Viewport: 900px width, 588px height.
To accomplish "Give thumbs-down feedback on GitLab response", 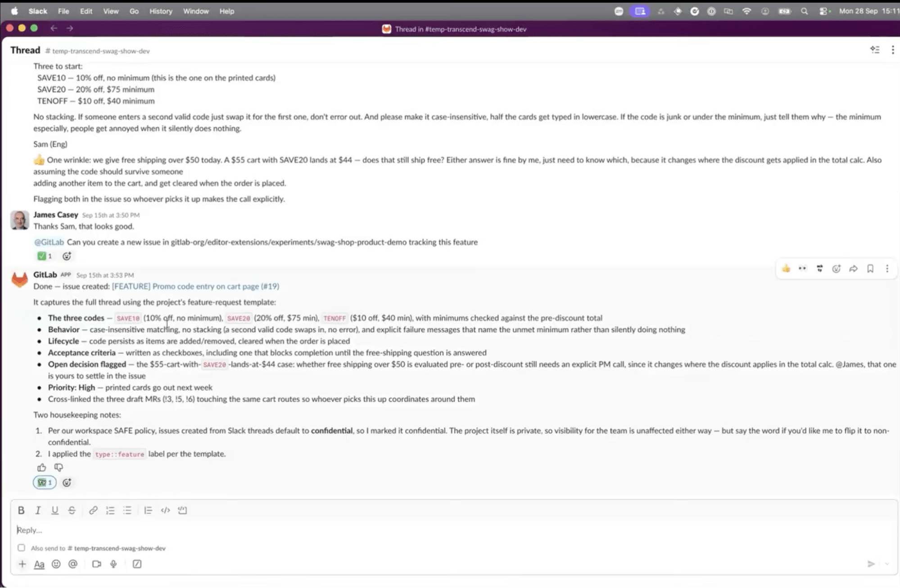I will point(59,467).
